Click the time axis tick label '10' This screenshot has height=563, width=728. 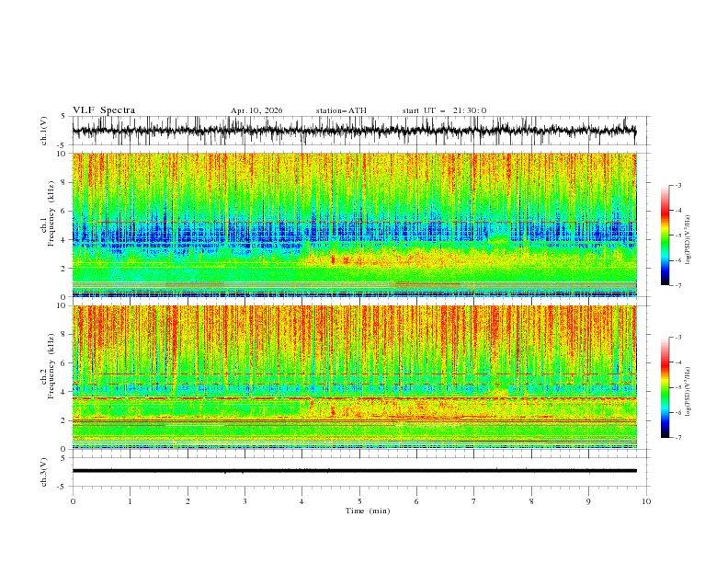pyautogui.click(x=646, y=501)
